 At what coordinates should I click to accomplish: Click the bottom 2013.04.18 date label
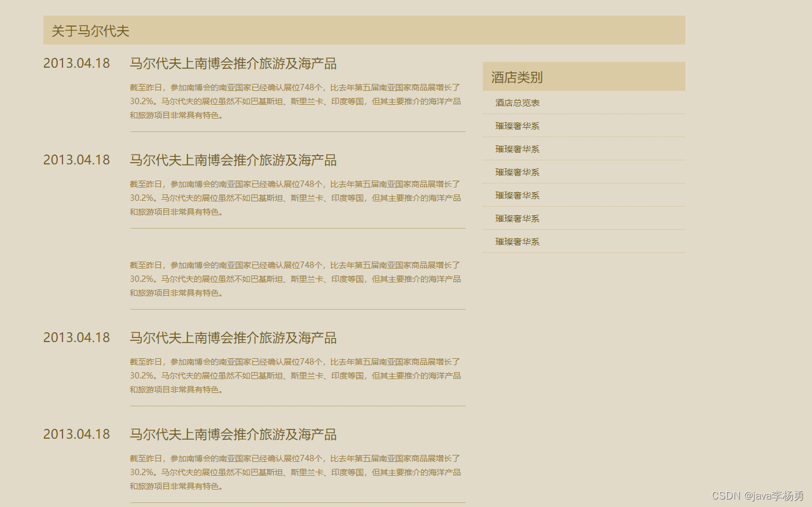click(x=76, y=434)
